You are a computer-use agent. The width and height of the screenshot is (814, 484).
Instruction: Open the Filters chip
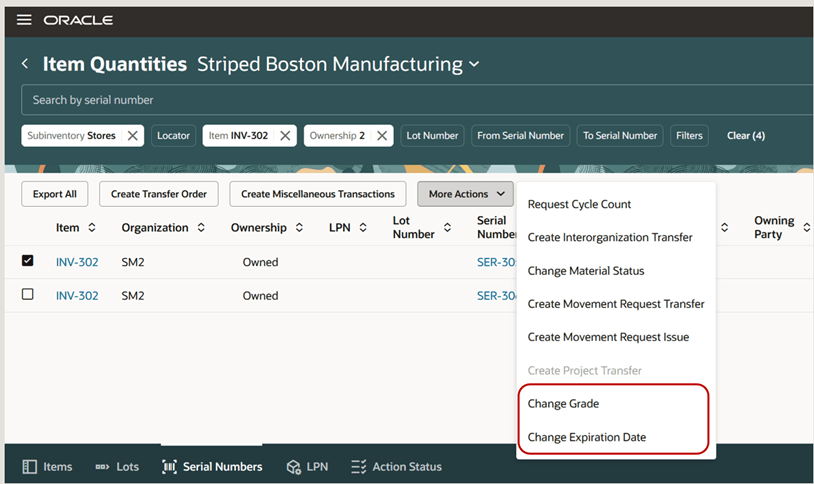(x=689, y=136)
